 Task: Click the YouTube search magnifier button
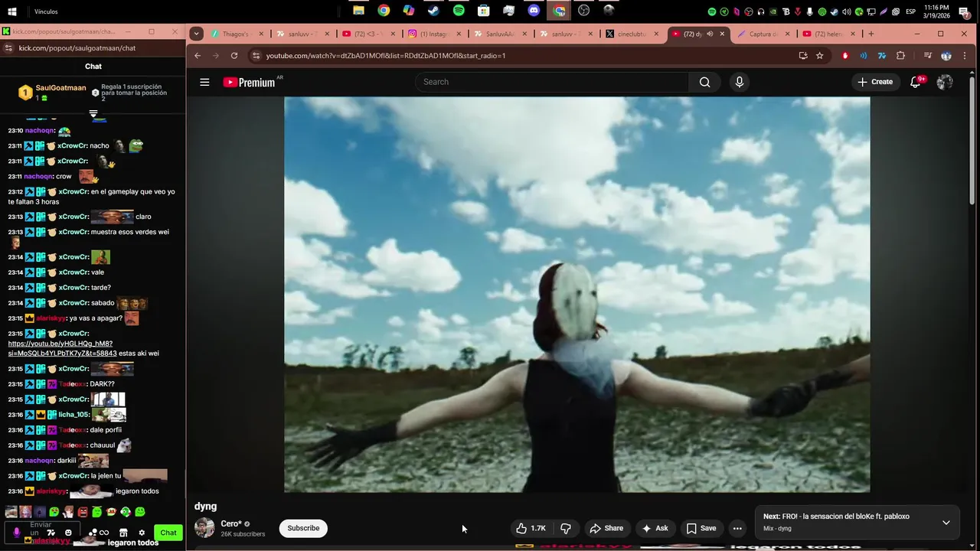pos(704,82)
